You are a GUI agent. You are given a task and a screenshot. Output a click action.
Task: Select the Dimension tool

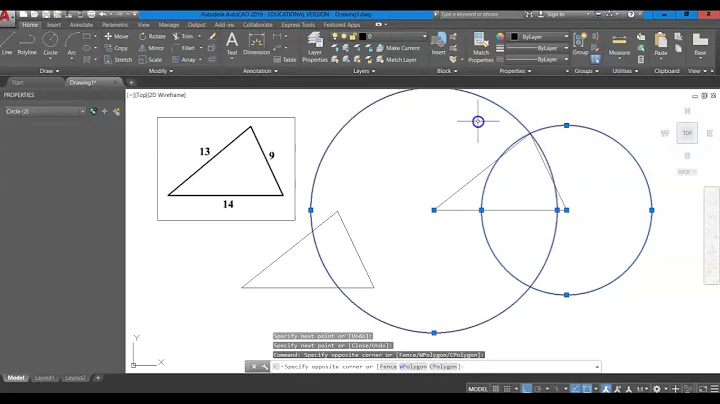click(x=256, y=44)
